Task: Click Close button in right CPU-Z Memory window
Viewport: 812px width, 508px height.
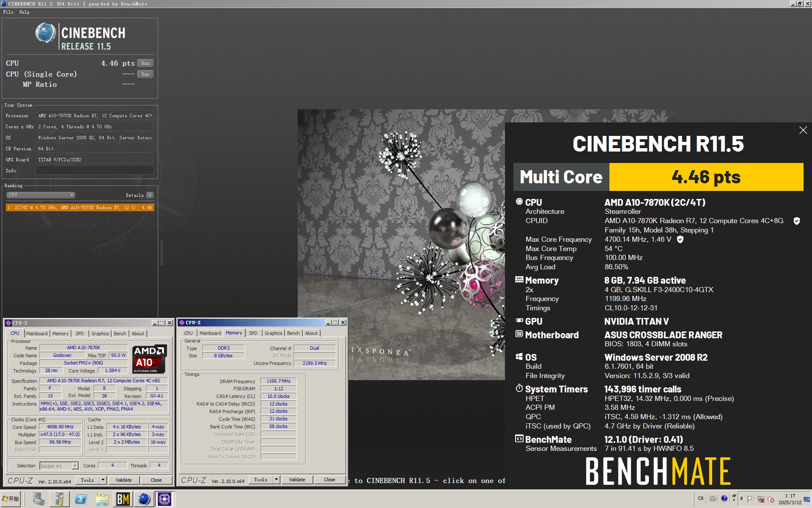Action: tap(329, 480)
